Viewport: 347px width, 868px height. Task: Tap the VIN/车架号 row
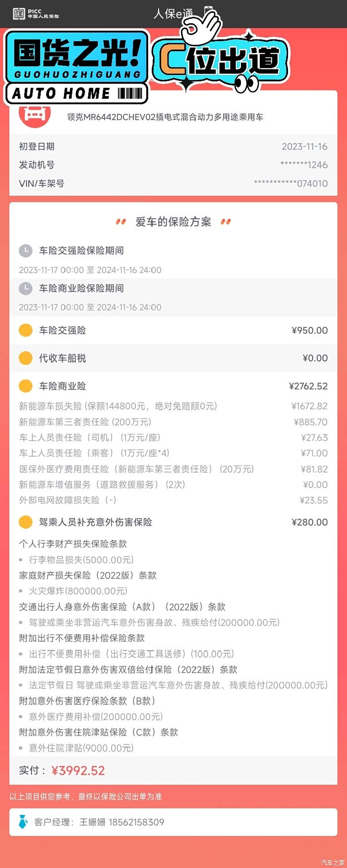[173, 184]
